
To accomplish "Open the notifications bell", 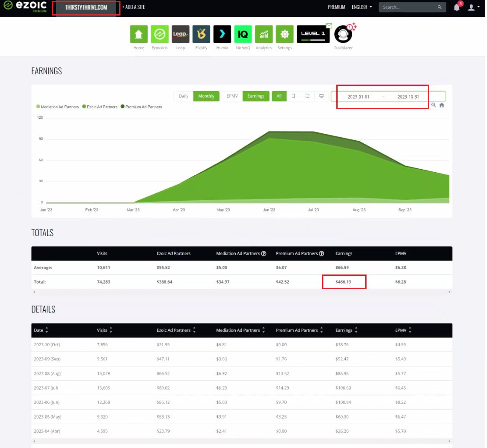I will [x=457, y=7].
